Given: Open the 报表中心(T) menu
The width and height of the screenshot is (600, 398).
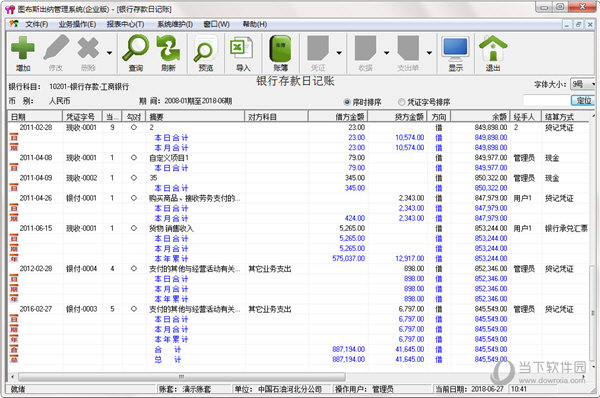Looking at the screenshot, I should [x=126, y=24].
